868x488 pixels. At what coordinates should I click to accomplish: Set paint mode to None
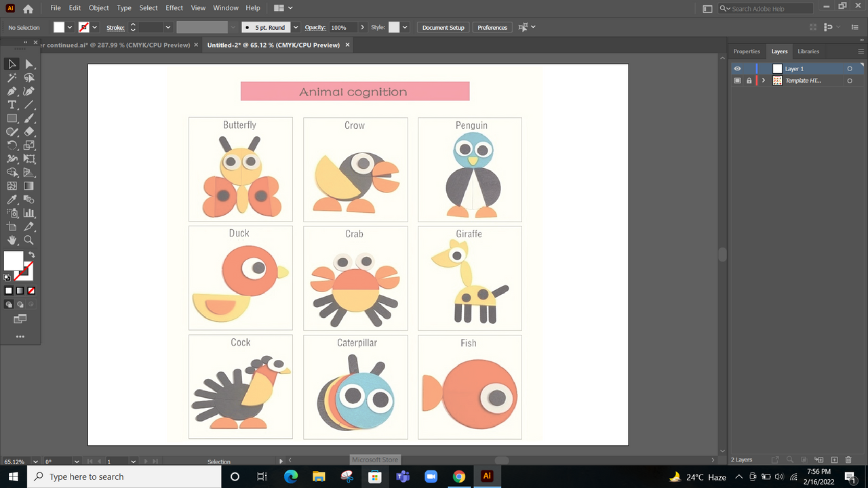[31, 291]
